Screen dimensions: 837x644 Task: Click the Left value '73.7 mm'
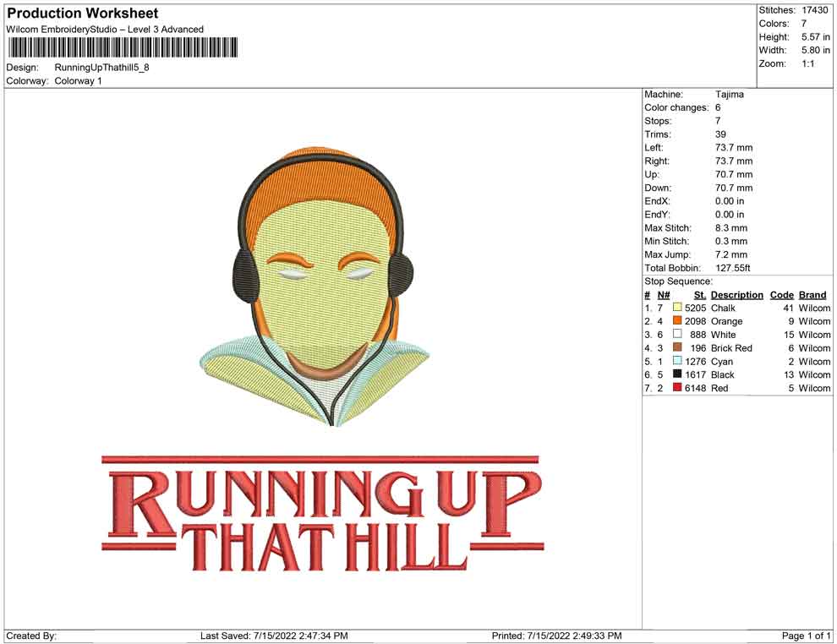[734, 147]
